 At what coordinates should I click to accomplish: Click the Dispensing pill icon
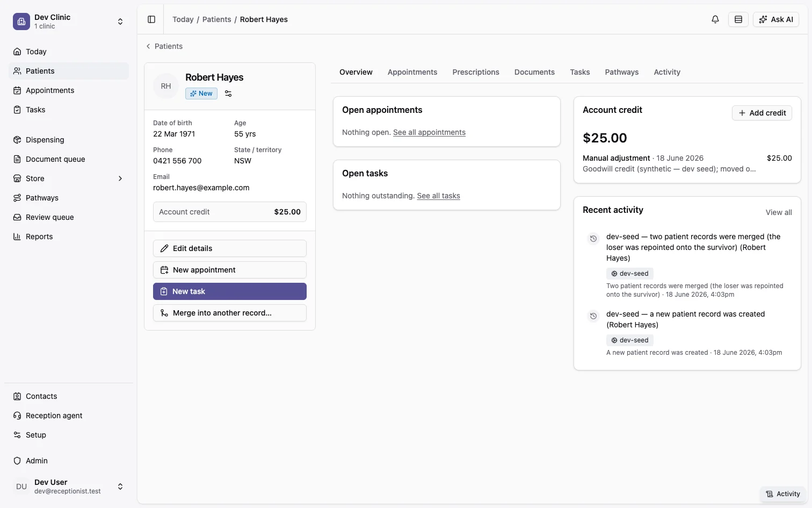click(17, 140)
